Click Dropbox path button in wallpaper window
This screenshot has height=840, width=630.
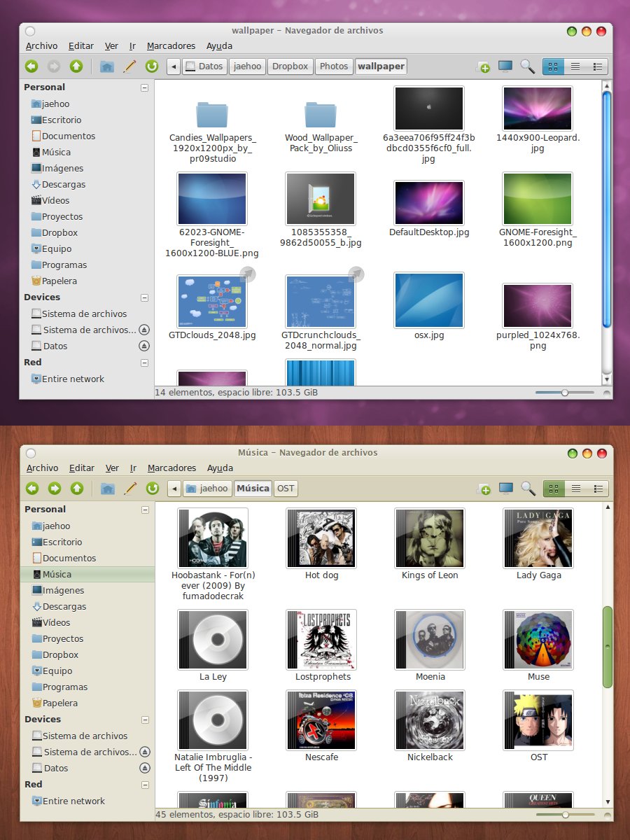coord(290,66)
